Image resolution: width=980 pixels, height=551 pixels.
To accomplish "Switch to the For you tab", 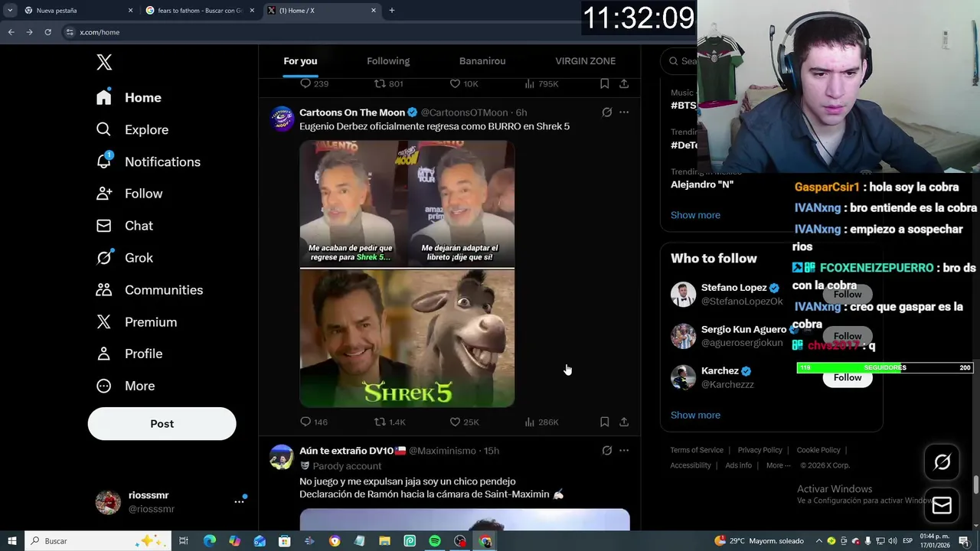I will click(300, 61).
